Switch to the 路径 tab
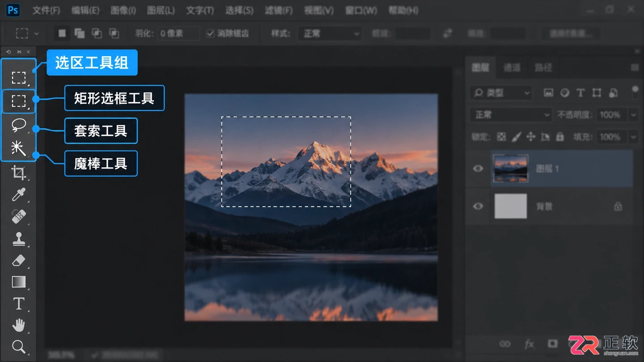 (543, 67)
